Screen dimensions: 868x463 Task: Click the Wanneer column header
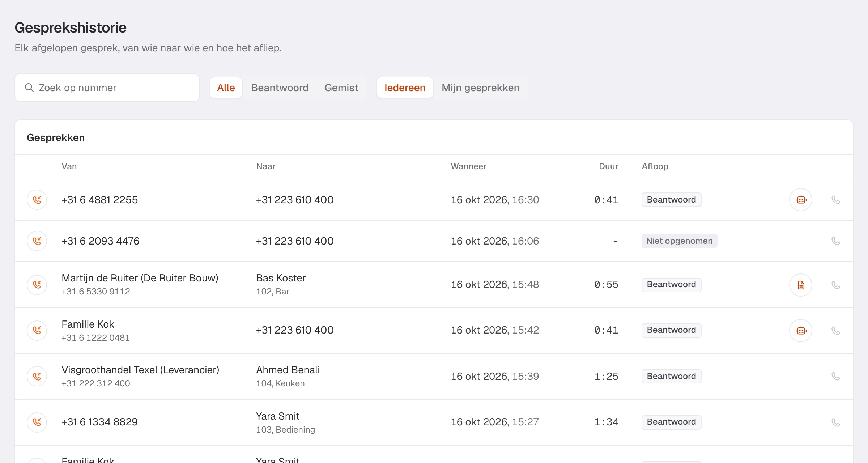pos(468,166)
